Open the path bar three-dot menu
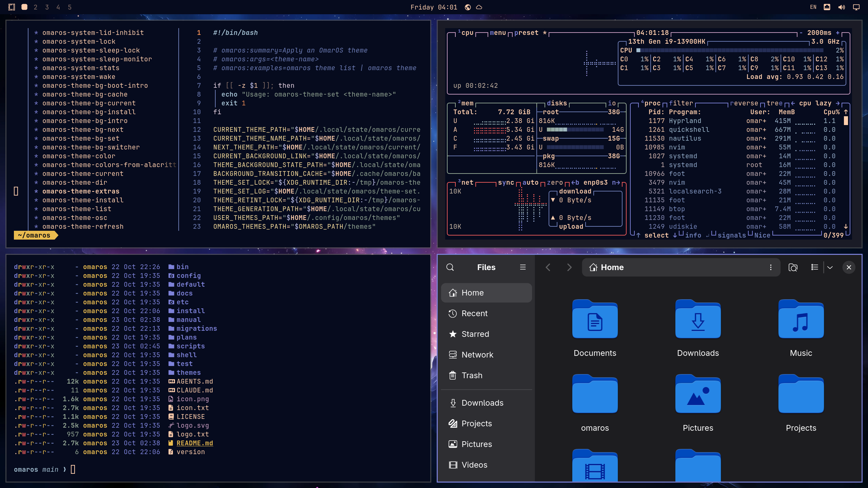The height and width of the screenshot is (488, 868). [771, 267]
